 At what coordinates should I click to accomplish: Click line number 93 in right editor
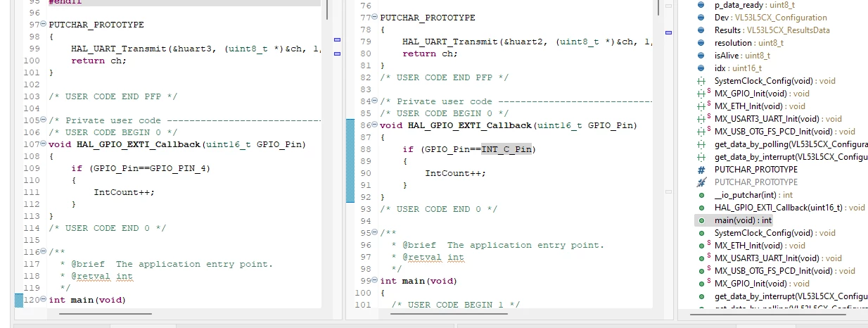[365, 209]
